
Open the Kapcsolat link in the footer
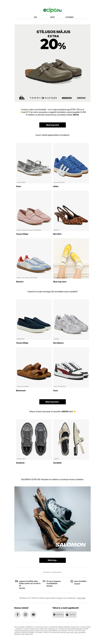[81, 598]
